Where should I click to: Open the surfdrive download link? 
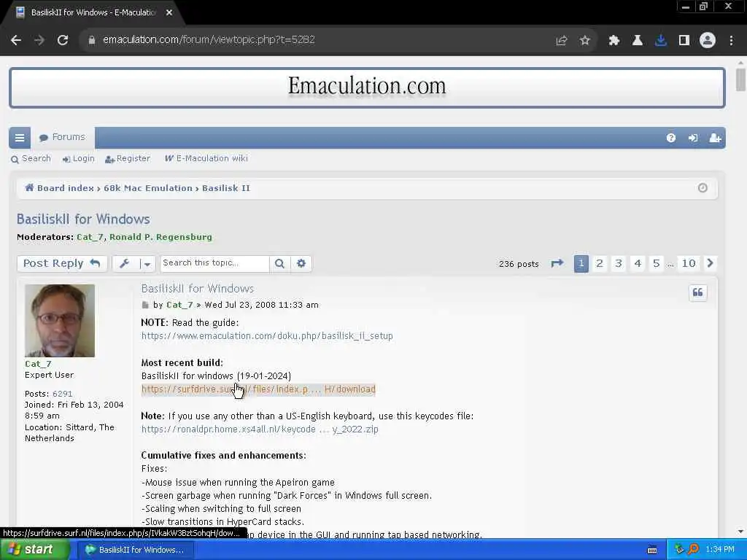(x=258, y=389)
